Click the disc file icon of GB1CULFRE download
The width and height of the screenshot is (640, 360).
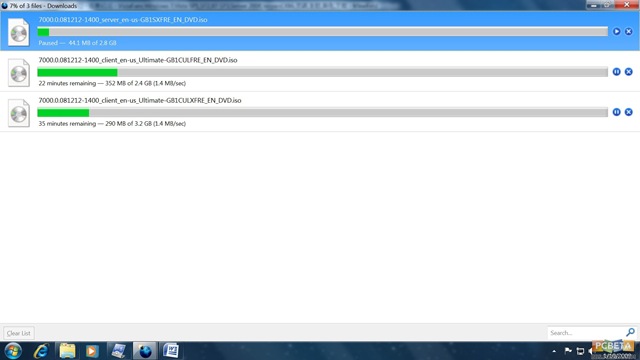(19, 73)
